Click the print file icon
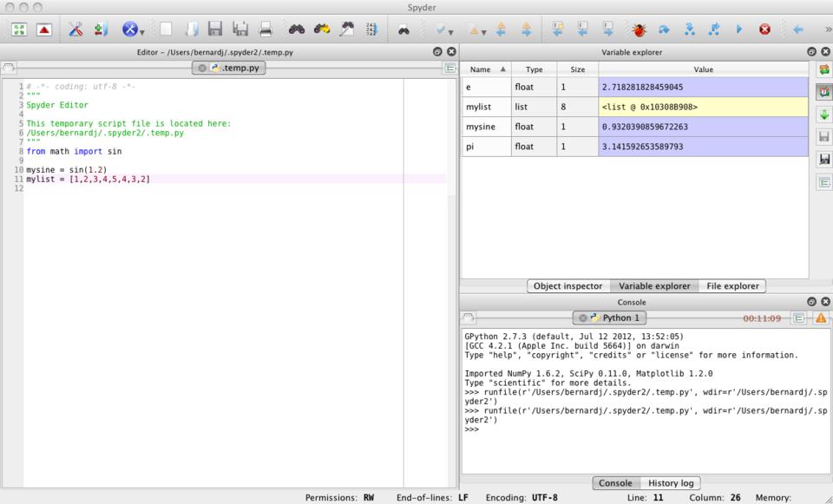 point(265,29)
